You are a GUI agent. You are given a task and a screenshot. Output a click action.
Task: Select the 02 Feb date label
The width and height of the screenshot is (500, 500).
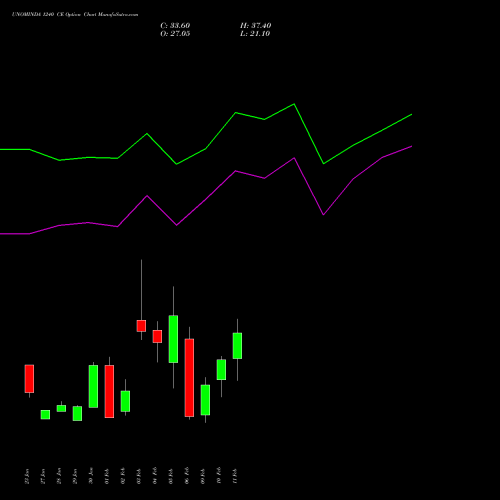[x=123, y=476]
